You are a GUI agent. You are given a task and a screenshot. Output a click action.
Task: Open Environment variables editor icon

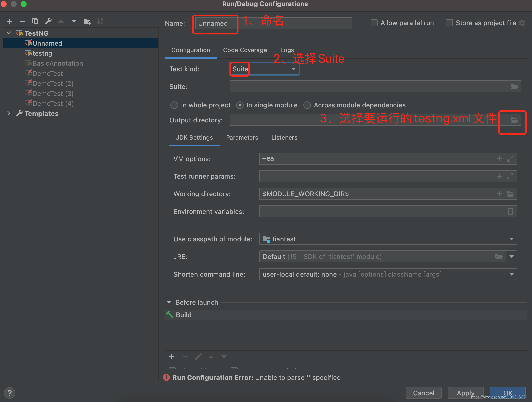click(510, 211)
